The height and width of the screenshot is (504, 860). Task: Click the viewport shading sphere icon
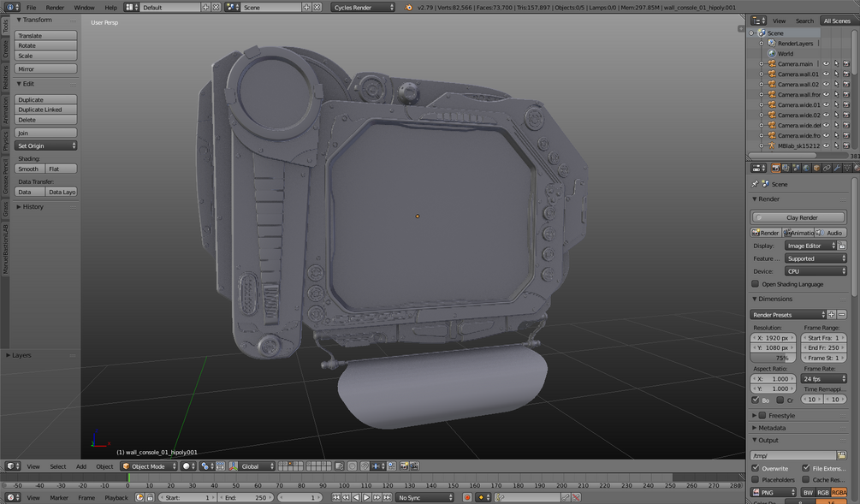coord(189,466)
